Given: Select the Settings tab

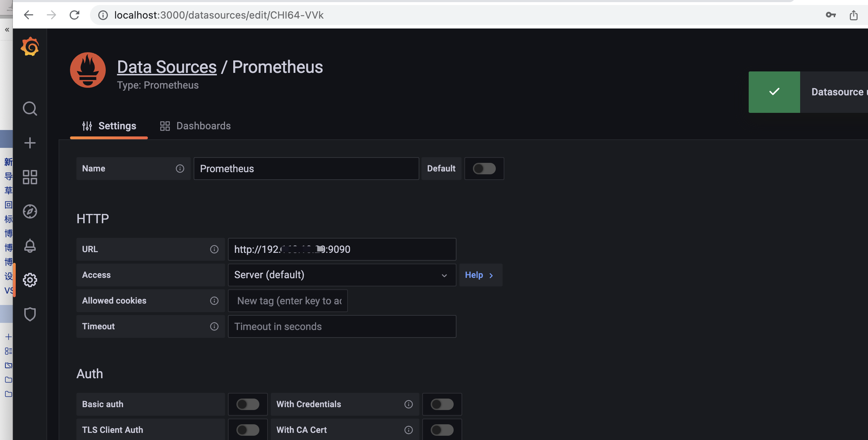Looking at the screenshot, I should pos(109,126).
